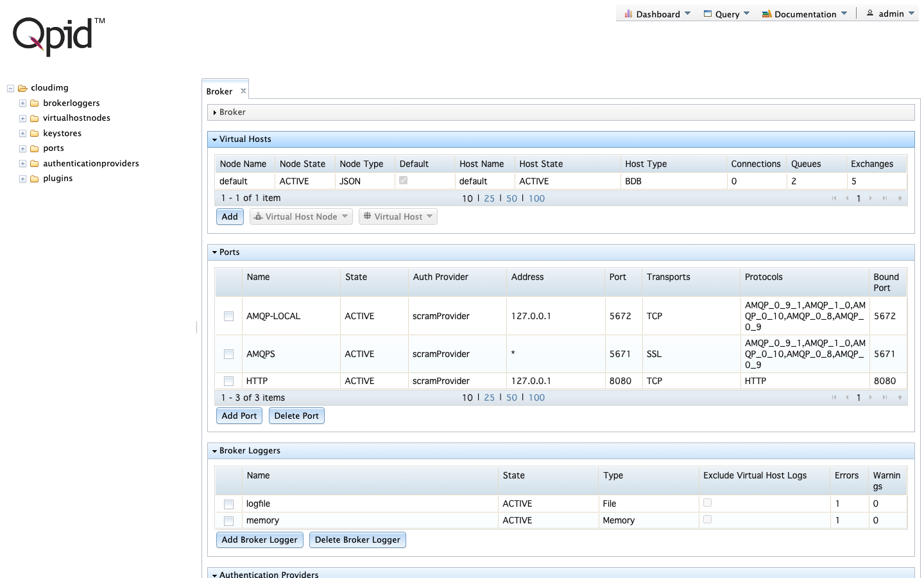Click the Delete Broker Logger button
This screenshot has width=924, height=578.
point(357,539)
